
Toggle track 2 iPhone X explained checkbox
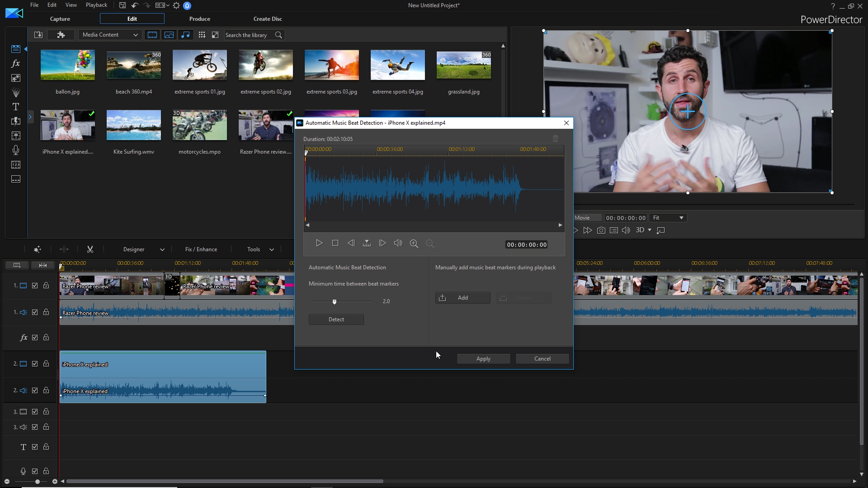[x=34, y=364]
